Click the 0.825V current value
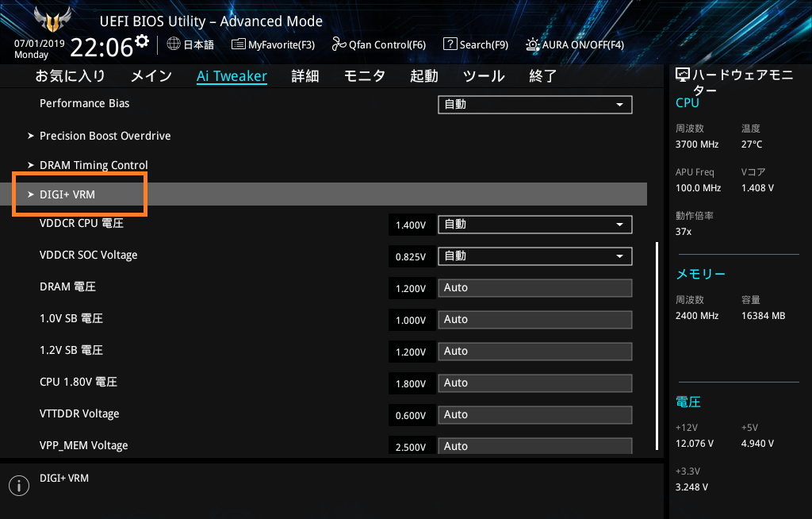Image resolution: width=812 pixels, height=519 pixels. [411, 256]
